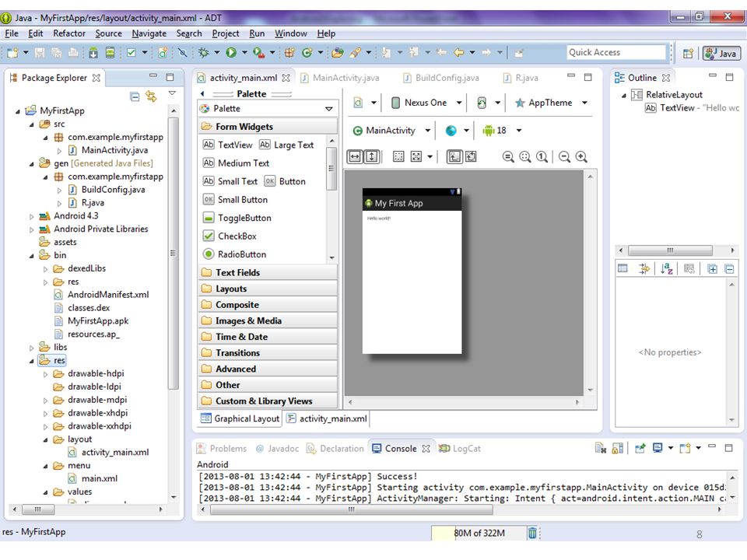747x560 pixels.
Task: Click the Console horizontal scrollbar
Action: pos(351,509)
